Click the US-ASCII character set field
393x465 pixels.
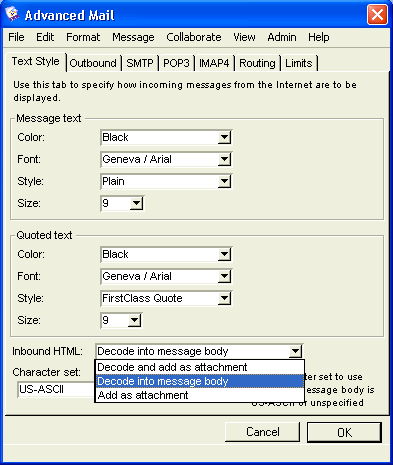56,389
